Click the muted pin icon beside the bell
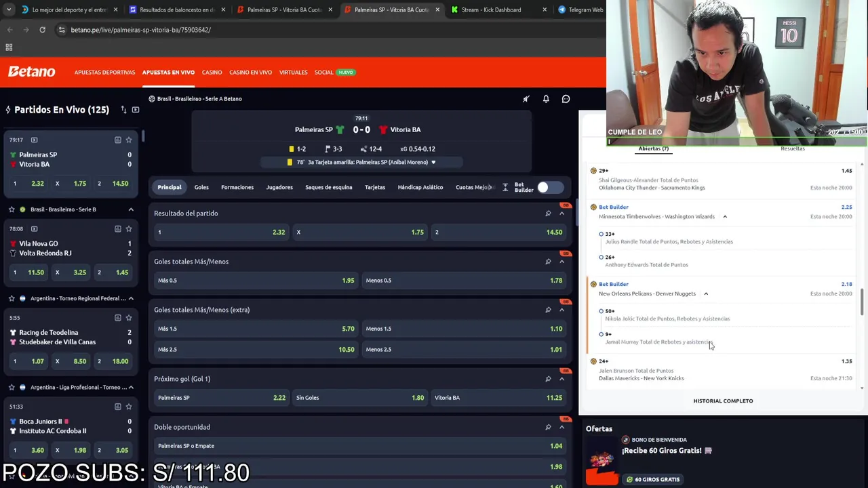This screenshot has width=868, height=488. pos(526,99)
